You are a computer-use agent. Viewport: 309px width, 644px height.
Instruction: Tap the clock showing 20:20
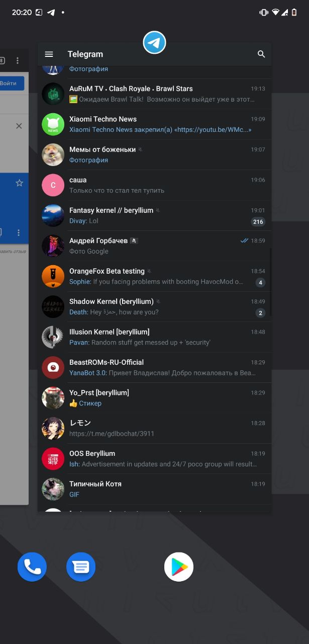click(x=22, y=12)
